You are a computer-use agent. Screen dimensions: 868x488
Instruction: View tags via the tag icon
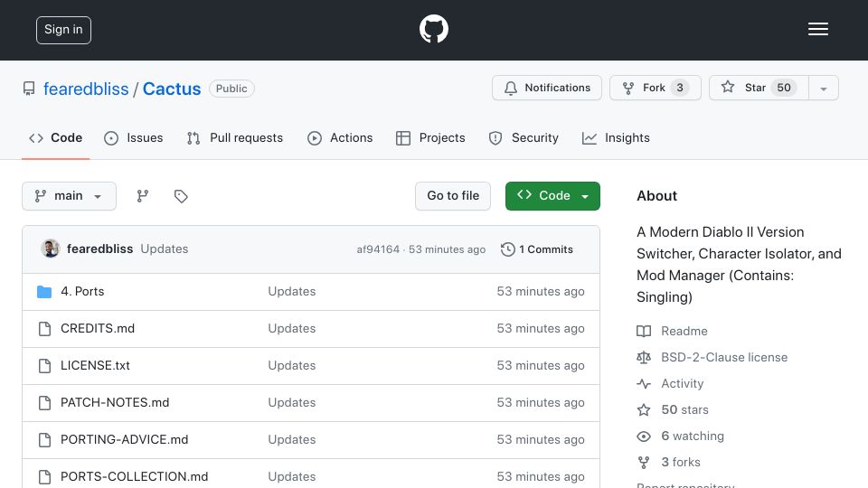point(181,196)
